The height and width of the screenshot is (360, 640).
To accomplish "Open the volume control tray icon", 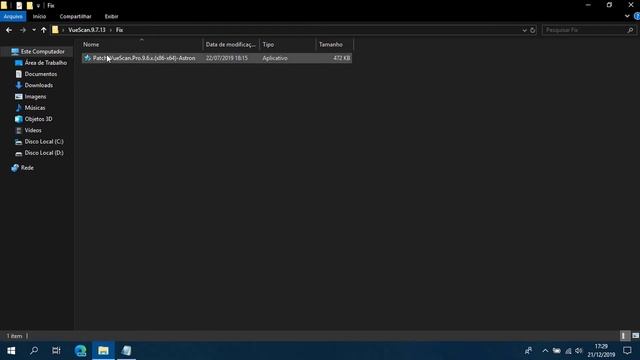I will click(x=578, y=351).
